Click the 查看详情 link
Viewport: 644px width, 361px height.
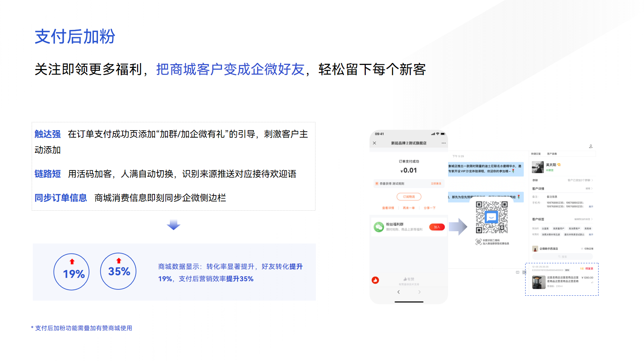[388, 208]
